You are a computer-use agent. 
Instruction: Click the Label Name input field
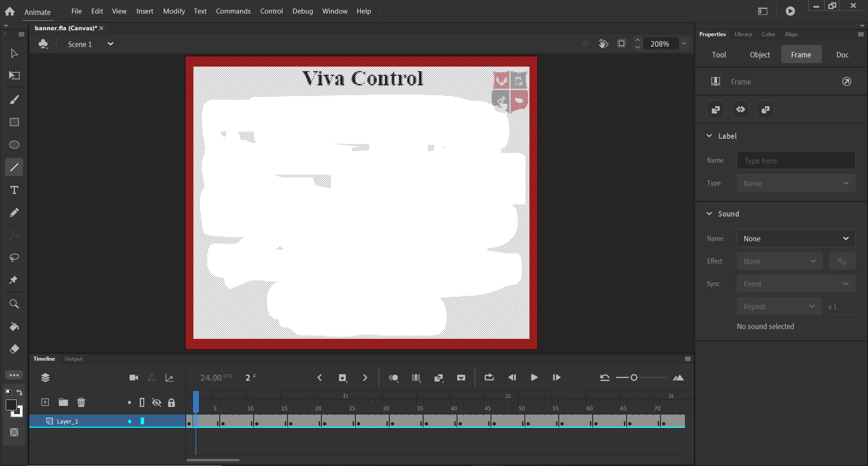(x=796, y=160)
